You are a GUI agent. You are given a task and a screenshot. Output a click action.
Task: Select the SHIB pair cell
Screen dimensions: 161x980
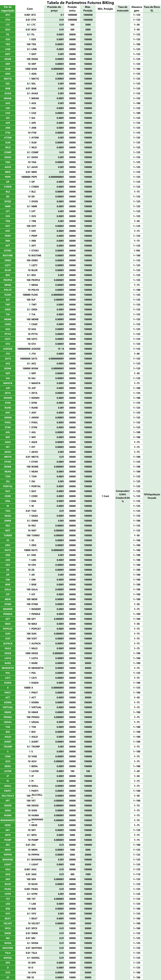coord(8,69)
